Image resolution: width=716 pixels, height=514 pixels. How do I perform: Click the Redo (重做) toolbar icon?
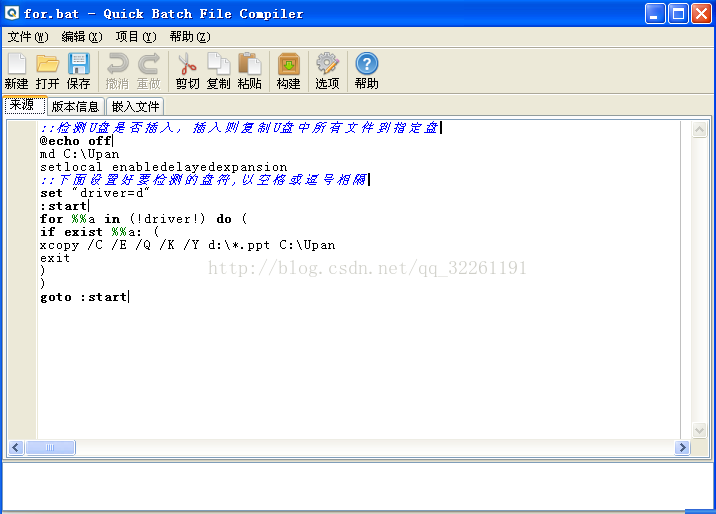point(148,71)
